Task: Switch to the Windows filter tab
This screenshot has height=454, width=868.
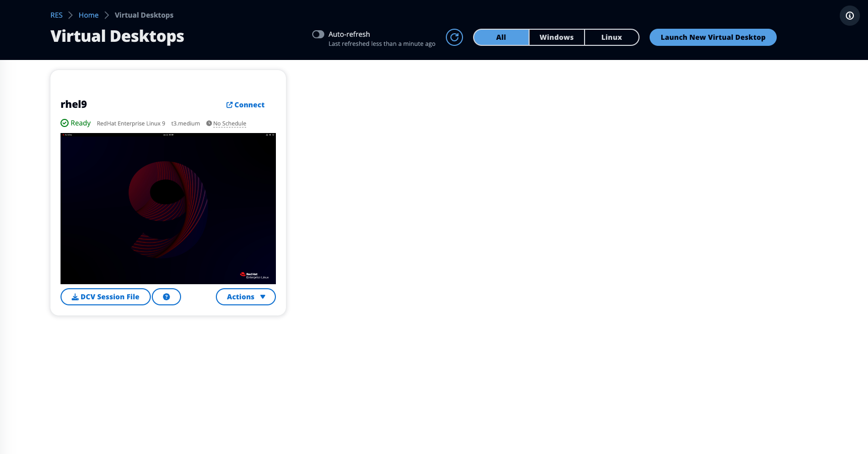Action: tap(556, 37)
